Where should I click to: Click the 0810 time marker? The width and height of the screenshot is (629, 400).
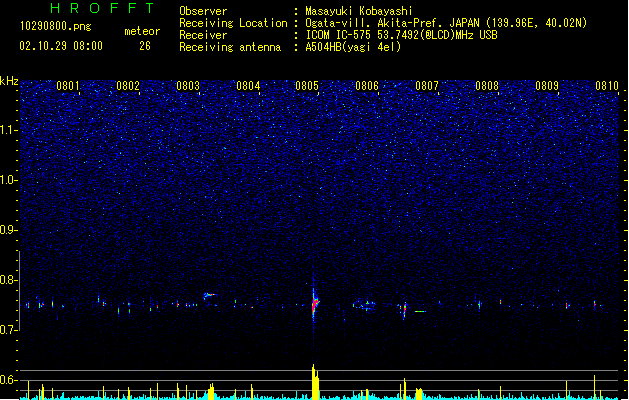click(x=607, y=86)
